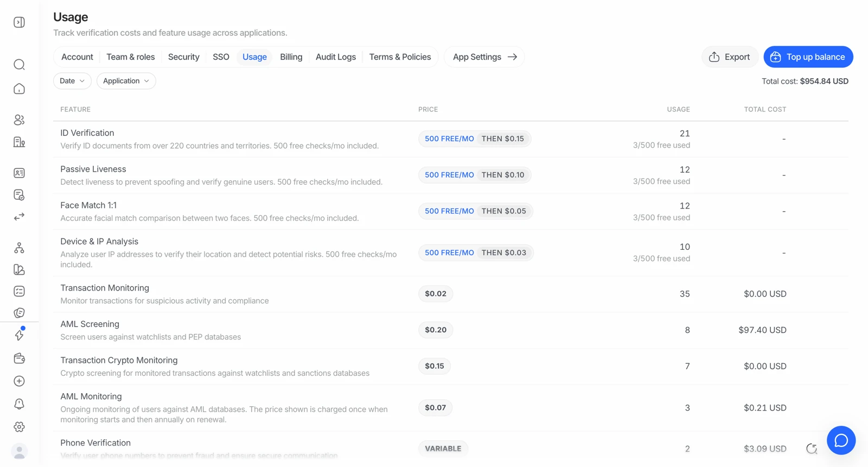Switch to the Billing tab

[291, 57]
